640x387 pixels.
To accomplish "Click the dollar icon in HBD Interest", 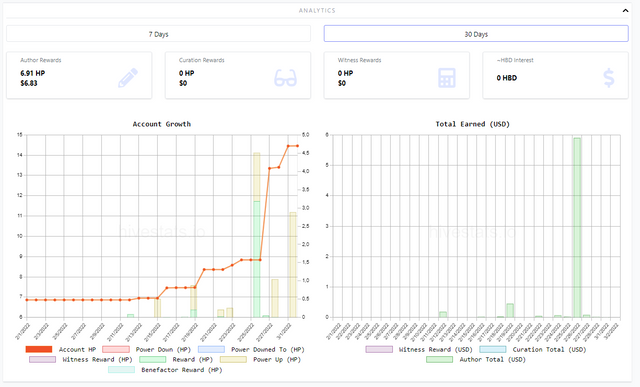I will (x=609, y=78).
